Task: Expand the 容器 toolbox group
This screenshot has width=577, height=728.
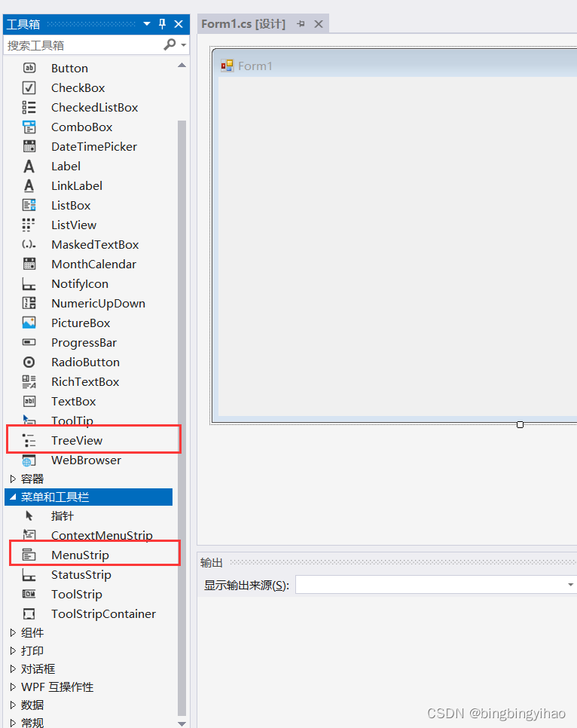Action: [13, 479]
